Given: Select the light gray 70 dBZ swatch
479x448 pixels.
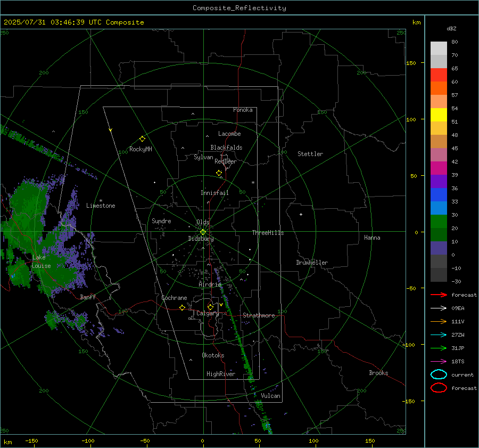Looking at the screenshot, I should click(x=439, y=48).
